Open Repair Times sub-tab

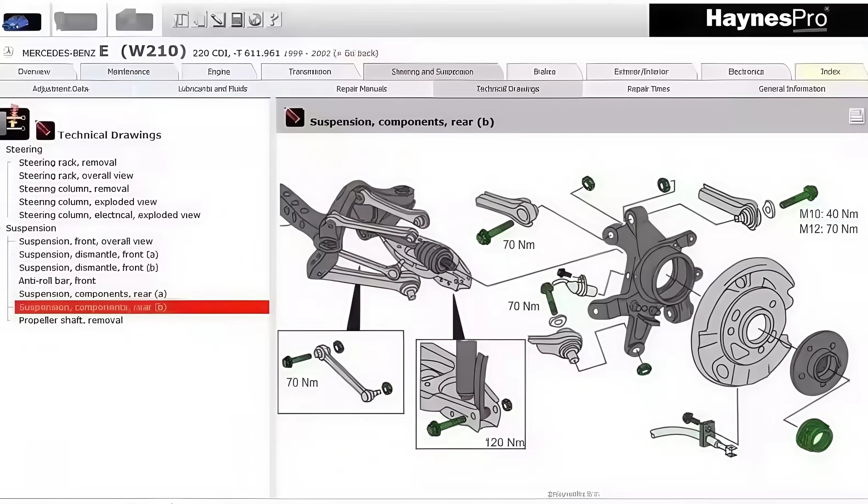649,89
